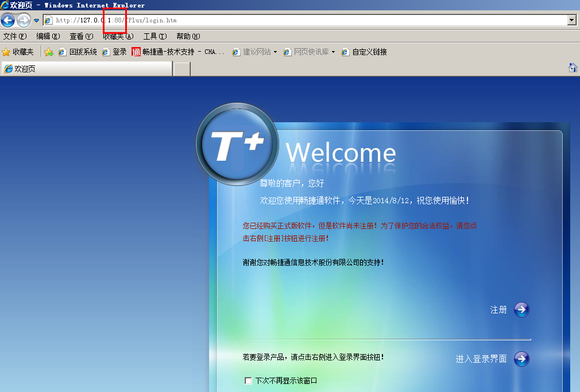Screen dimensions: 580x392
Task: Click the page icon in the address bar
Action: point(48,20)
